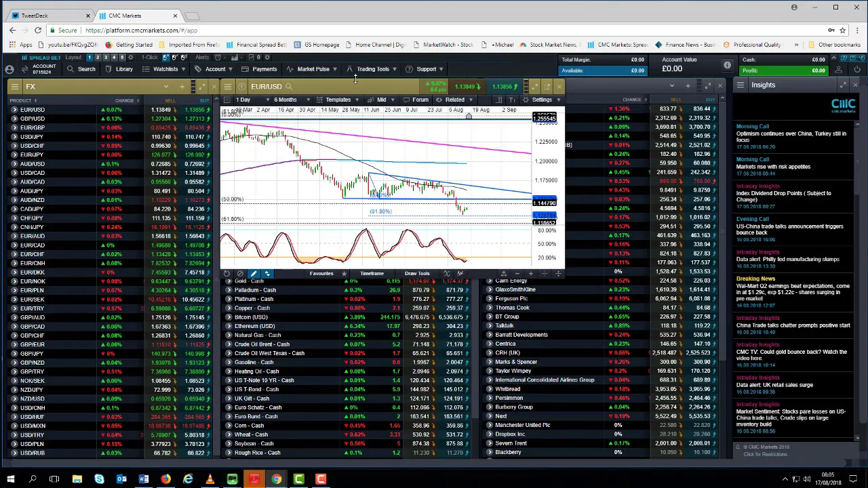Click the clear drawings icon on chart toolbar
Screen dimensions: 868x488
pos(240,274)
